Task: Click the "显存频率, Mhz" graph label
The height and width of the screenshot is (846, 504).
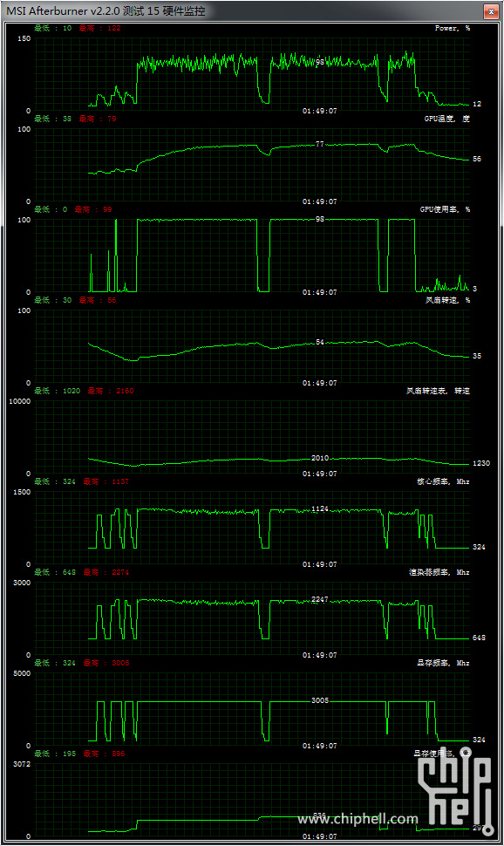Action: tap(443, 663)
